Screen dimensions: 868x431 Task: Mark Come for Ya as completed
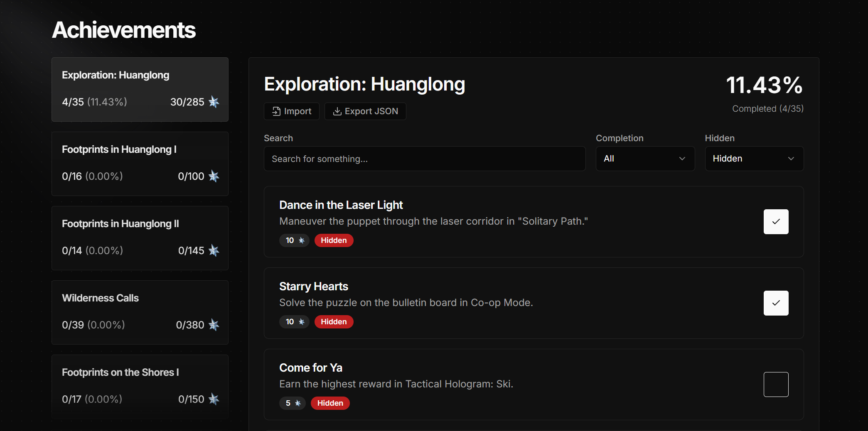click(776, 384)
